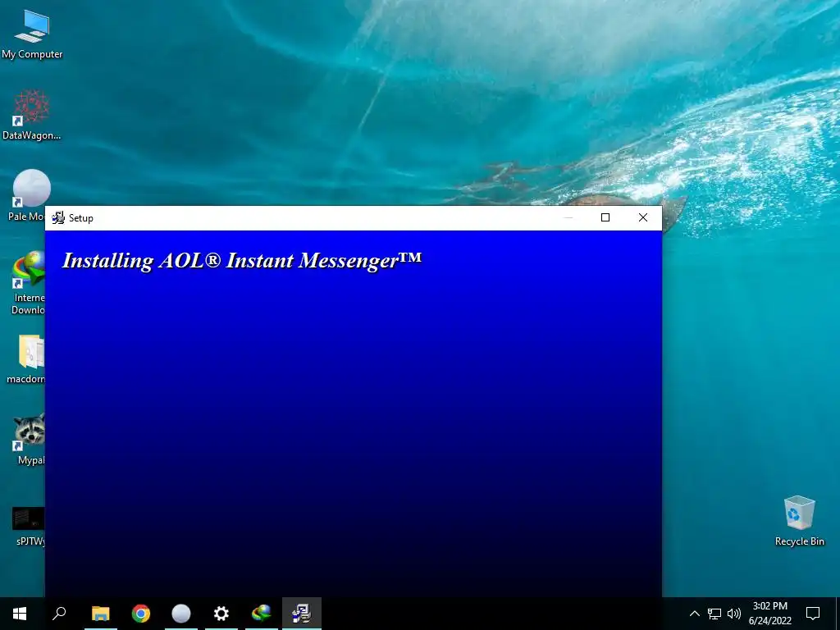840x630 pixels.
Task: Click the Installing AOL Instant Messenger heading
Action: [242, 261]
